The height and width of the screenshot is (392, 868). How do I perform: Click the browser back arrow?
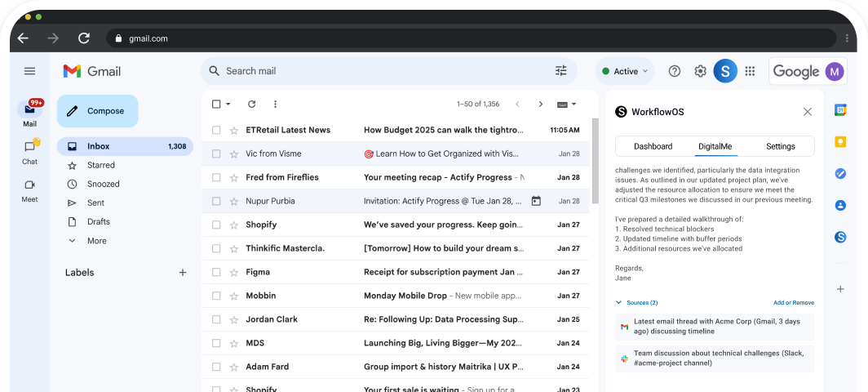[x=23, y=38]
